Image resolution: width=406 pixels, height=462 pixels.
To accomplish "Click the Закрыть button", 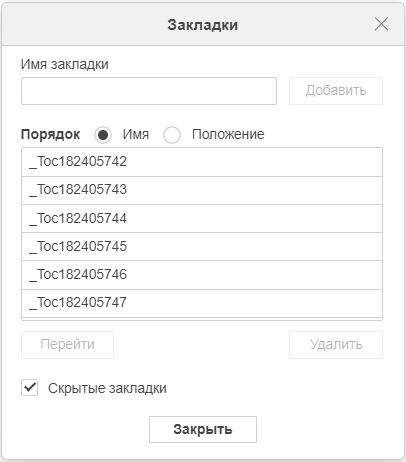I will click(x=203, y=429).
